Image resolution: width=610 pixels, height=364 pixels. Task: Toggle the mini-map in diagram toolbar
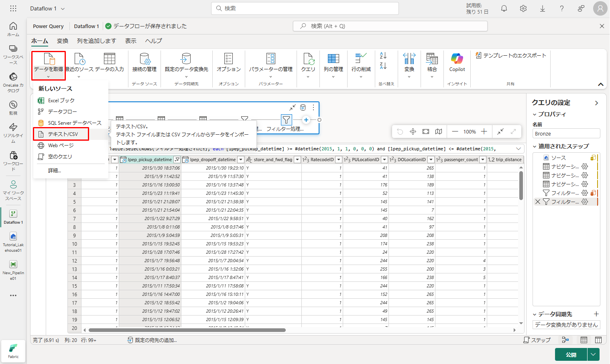(x=439, y=131)
